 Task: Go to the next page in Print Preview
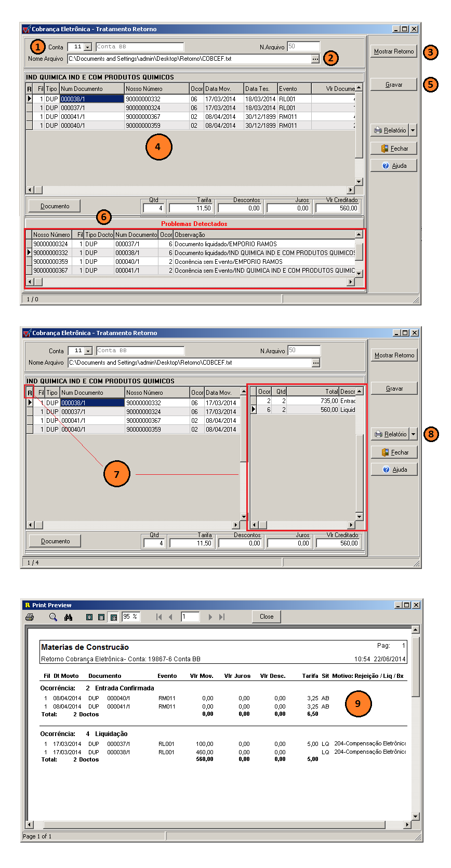click(x=210, y=617)
